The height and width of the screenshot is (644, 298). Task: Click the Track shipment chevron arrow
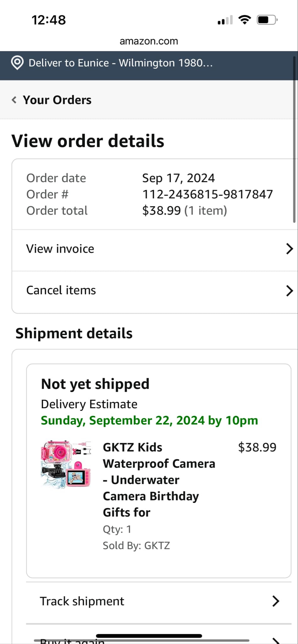pyautogui.click(x=276, y=601)
